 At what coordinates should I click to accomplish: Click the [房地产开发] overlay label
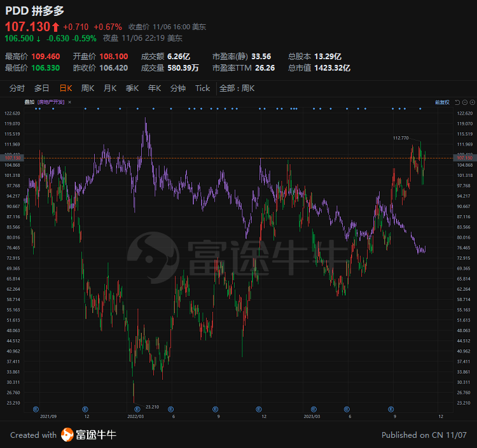tap(51, 102)
